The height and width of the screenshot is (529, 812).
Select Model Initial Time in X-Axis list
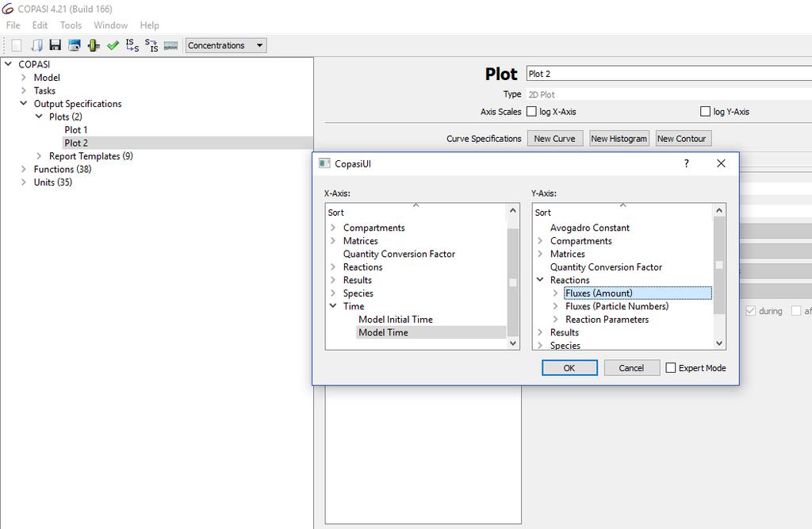click(396, 320)
